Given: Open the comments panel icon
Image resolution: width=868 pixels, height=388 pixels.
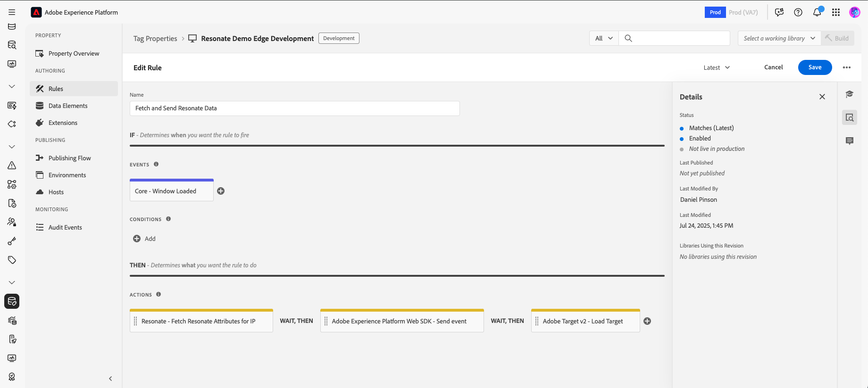Looking at the screenshot, I should (x=850, y=141).
